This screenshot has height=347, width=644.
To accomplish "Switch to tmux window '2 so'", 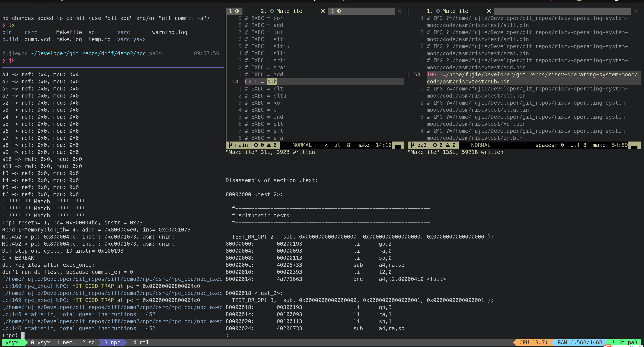I will tap(88, 342).
